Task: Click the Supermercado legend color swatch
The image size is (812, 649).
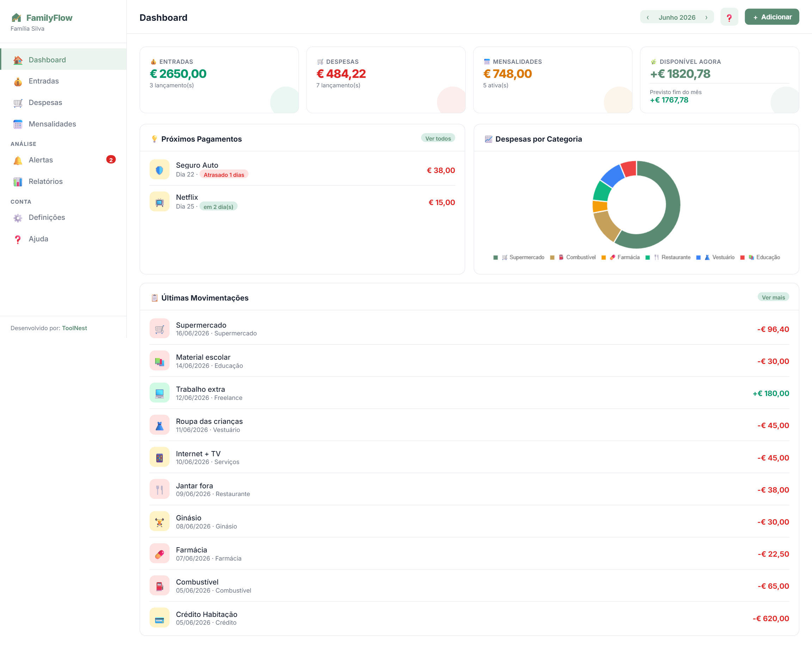Action: pos(496,258)
